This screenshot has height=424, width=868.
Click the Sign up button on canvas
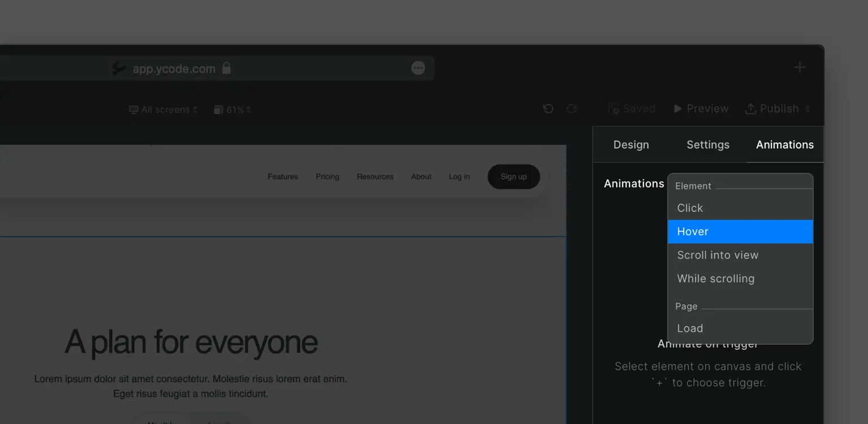(514, 176)
